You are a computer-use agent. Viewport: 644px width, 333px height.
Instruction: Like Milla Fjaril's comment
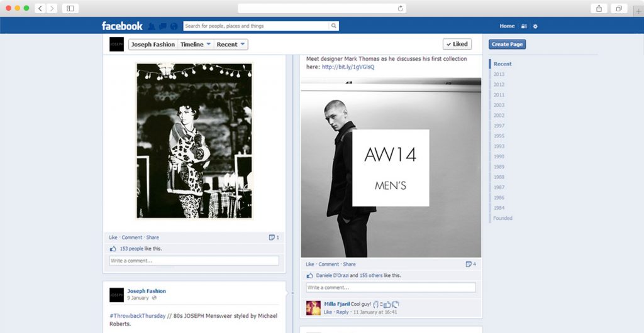point(328,312)
